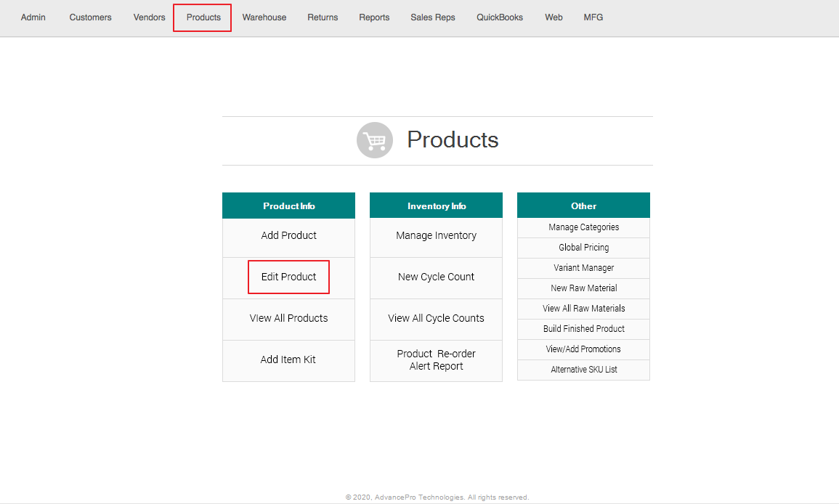Go to the Vendors menu
This screenshot has height=504, width=839.
[x=150, y=17]
